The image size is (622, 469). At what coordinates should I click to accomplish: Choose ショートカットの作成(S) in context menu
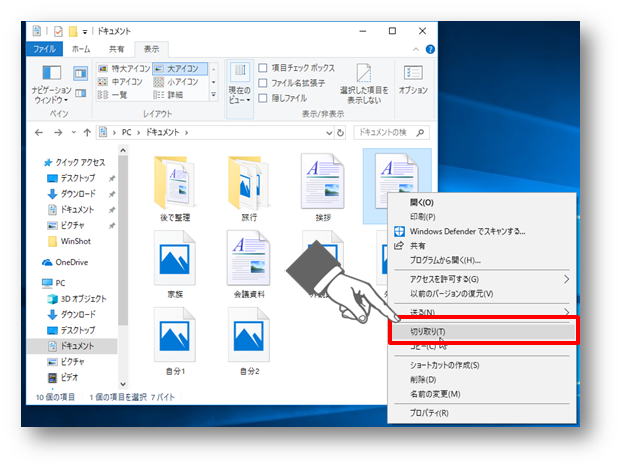click(482, 365)
